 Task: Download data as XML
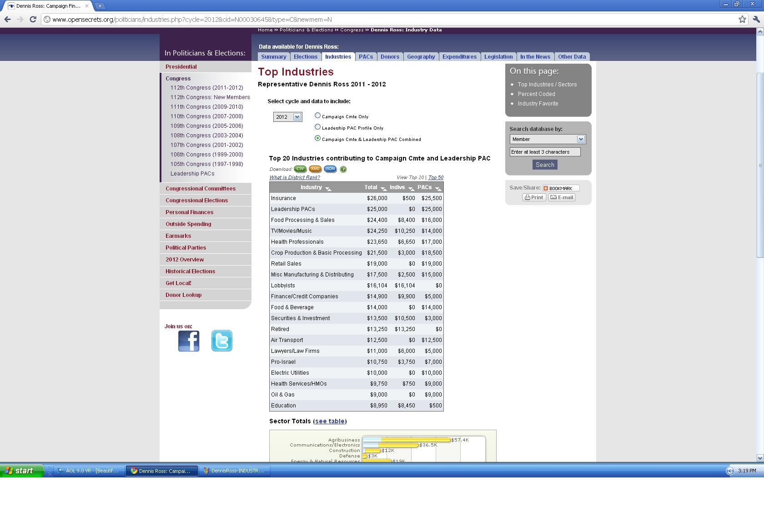(x=315, y=169)
